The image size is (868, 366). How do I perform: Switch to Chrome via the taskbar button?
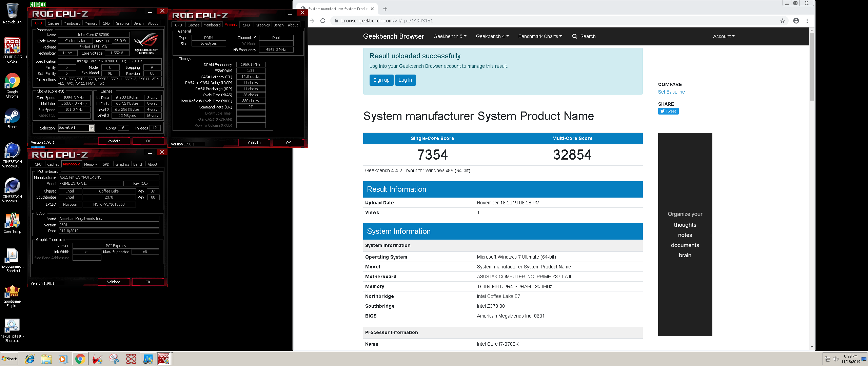pyautogui.click(x=80, y=359)
